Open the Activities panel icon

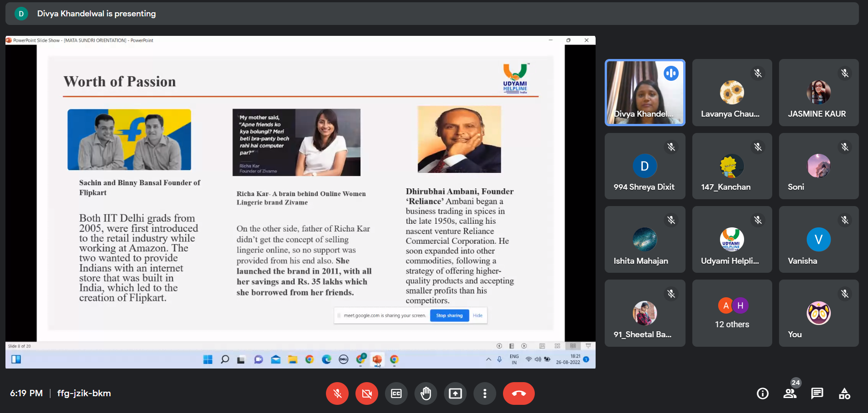(x=844, y=393)
